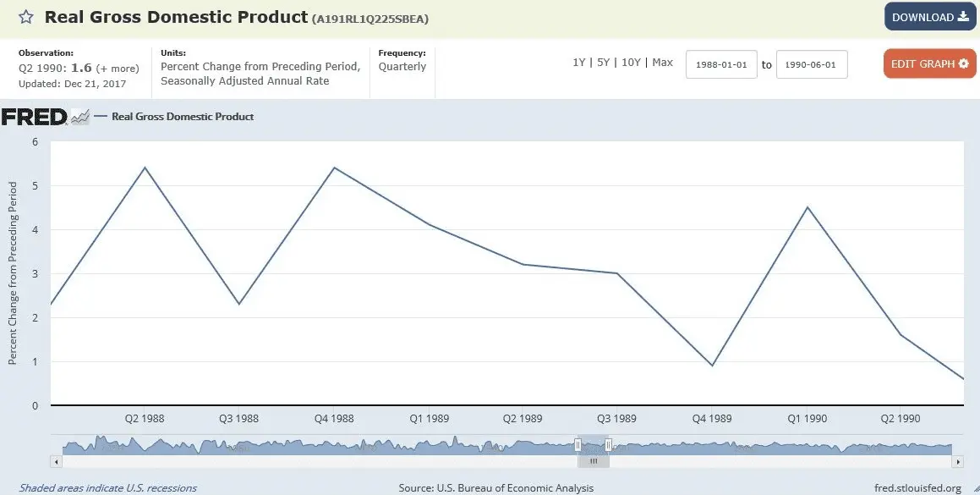Image resolution: width=980 pixels, height=495 pixels.
Task: Select the Max time range
Action: [663, 63]
